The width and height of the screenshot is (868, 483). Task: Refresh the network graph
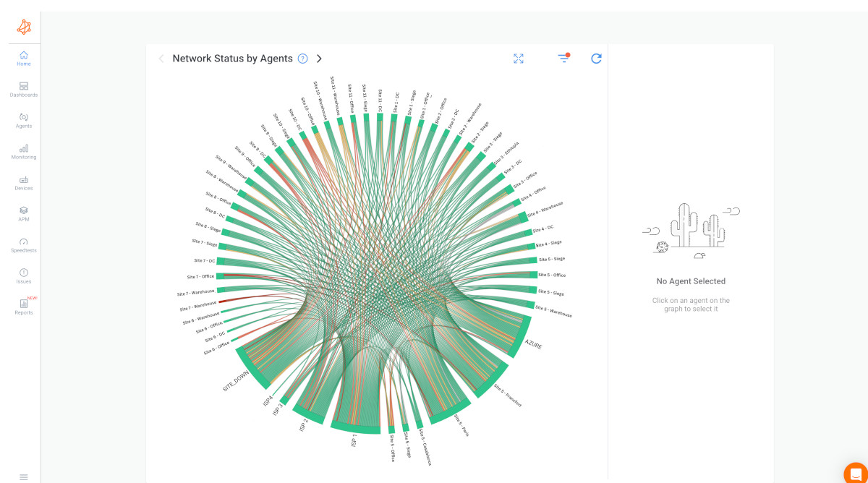(x=596, y=59)
